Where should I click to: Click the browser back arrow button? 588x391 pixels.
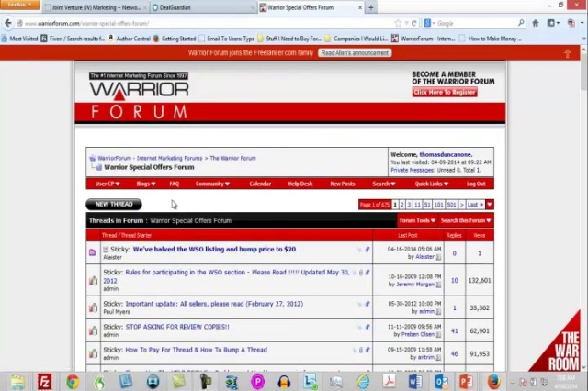(8, 23)
